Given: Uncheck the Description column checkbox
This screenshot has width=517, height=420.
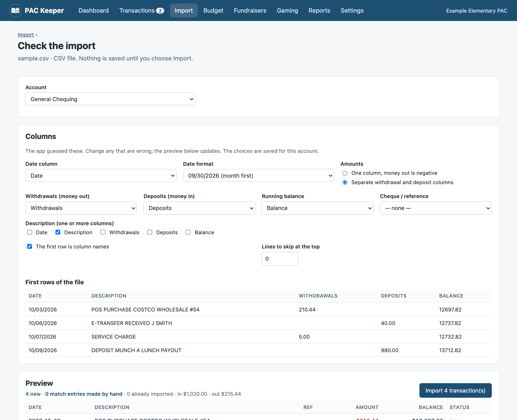Looking at the screenshot, I should click(x=58, y=232).
